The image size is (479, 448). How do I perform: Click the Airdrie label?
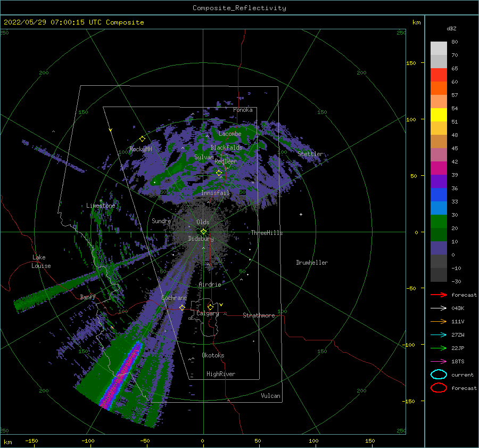pos(210,284)
